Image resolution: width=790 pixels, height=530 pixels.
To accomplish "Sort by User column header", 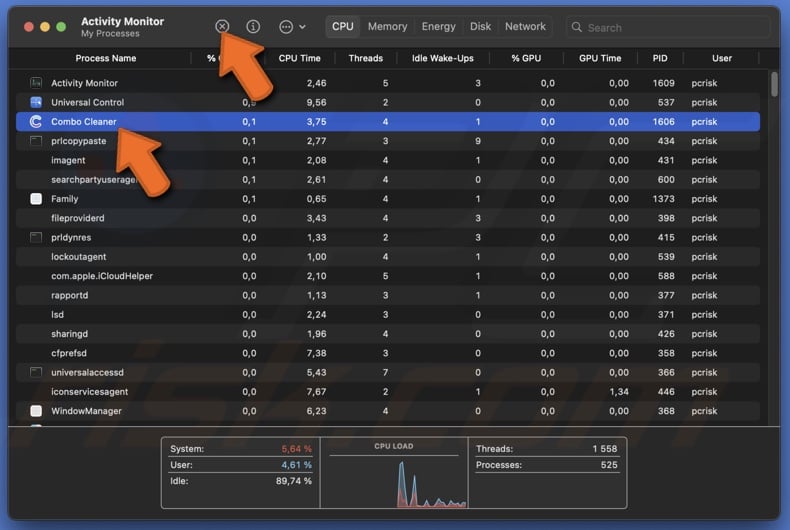I will [x=721, y=58].
